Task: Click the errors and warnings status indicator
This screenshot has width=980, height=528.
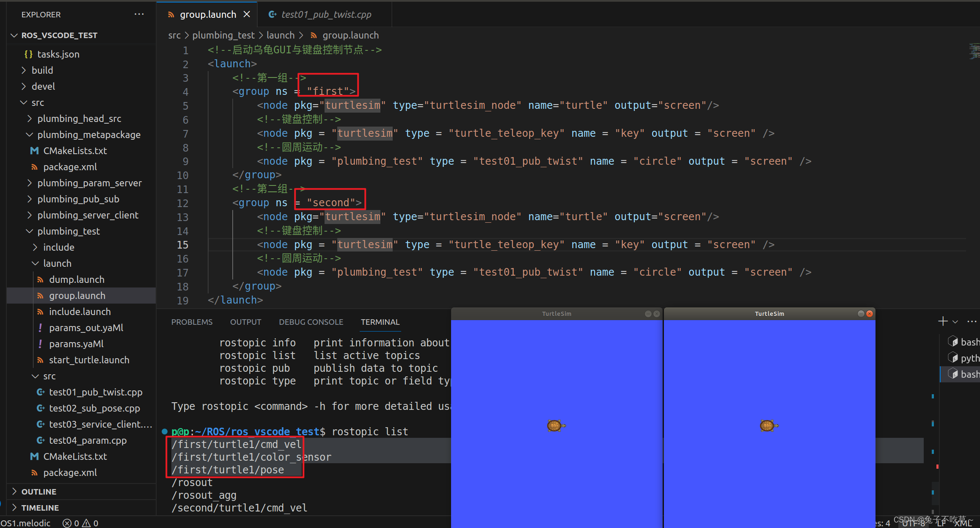Action: pyautogui.click(x=80, y=523)
